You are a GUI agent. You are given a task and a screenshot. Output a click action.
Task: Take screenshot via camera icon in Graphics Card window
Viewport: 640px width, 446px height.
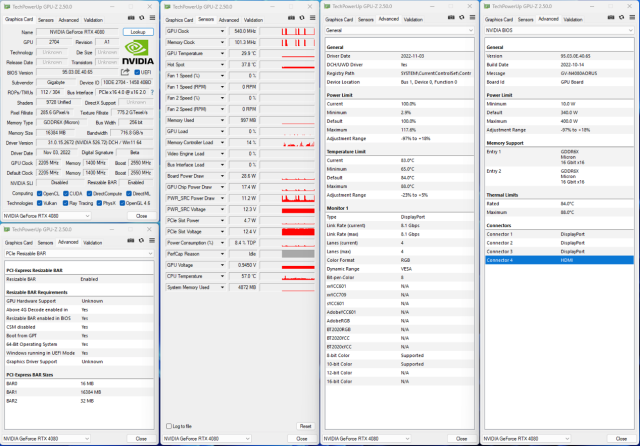[131, 18]
